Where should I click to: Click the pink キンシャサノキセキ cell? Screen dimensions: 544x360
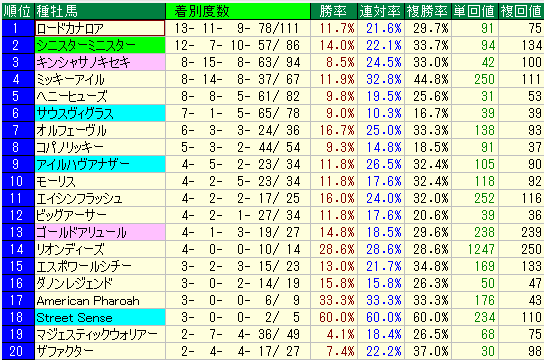pos(100,62)
